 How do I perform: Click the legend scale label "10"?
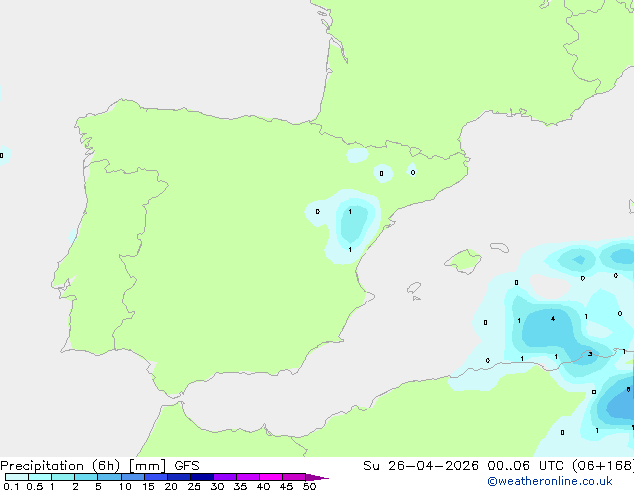coord(125,486)
